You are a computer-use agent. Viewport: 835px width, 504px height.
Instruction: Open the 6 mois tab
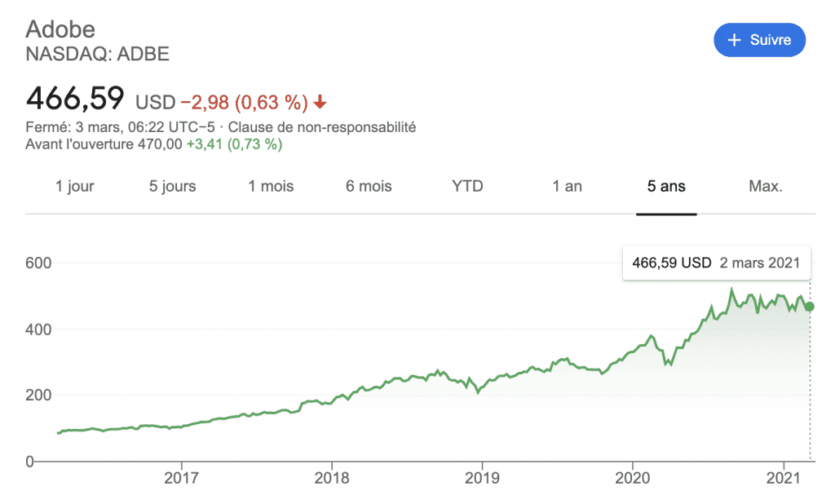[369, 186]
